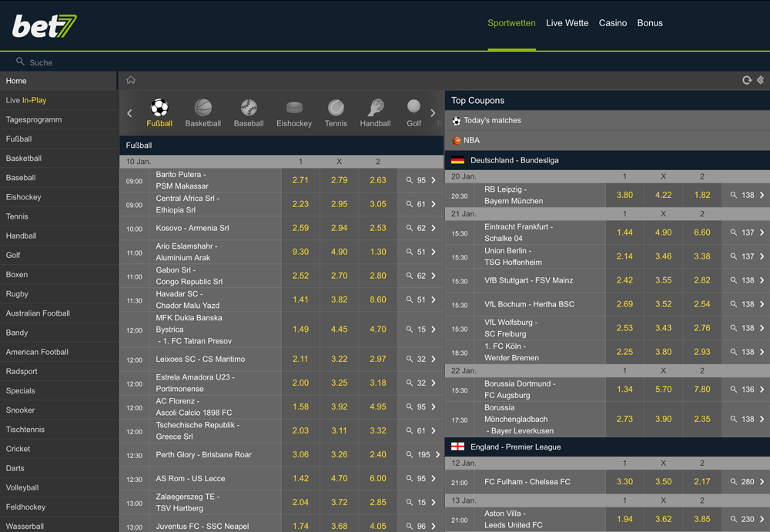Open markets magnifier for RB Leipzig match

pyautogui.click(x=733, y=195)
